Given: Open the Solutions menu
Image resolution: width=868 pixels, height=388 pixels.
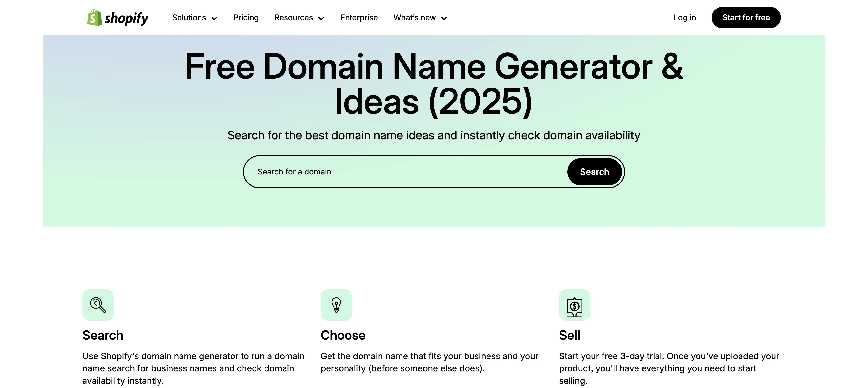Looking at the screenshot, I should tap(194, 18).
